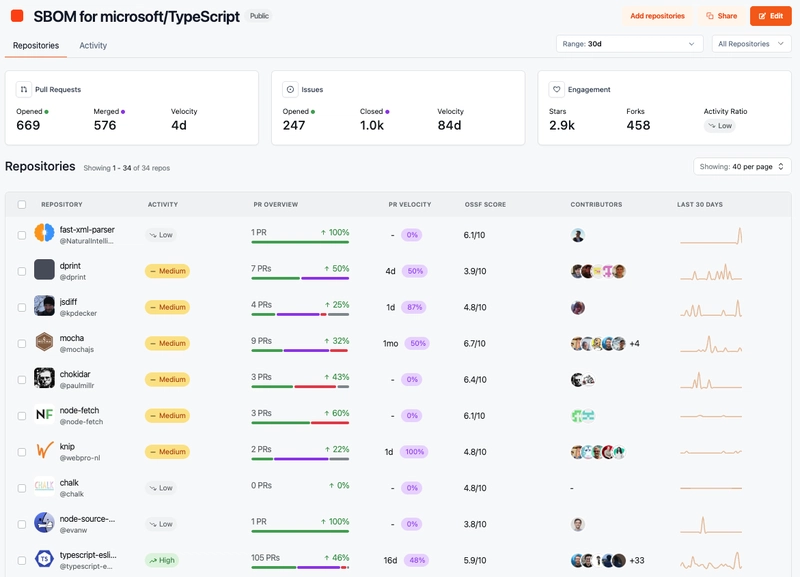800x577 pixels.
Task: Click the Pull Requests card icon
Action: [x=23, y=89]
